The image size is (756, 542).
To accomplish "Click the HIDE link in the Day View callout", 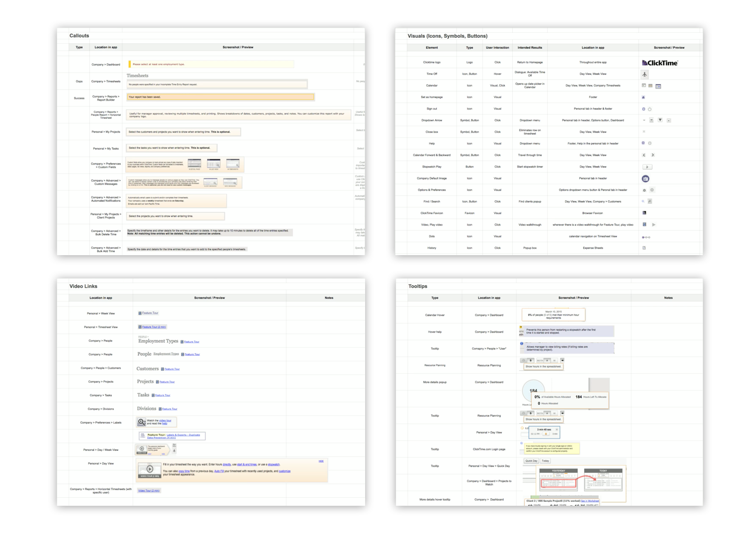I will click(x=321, y=461).
